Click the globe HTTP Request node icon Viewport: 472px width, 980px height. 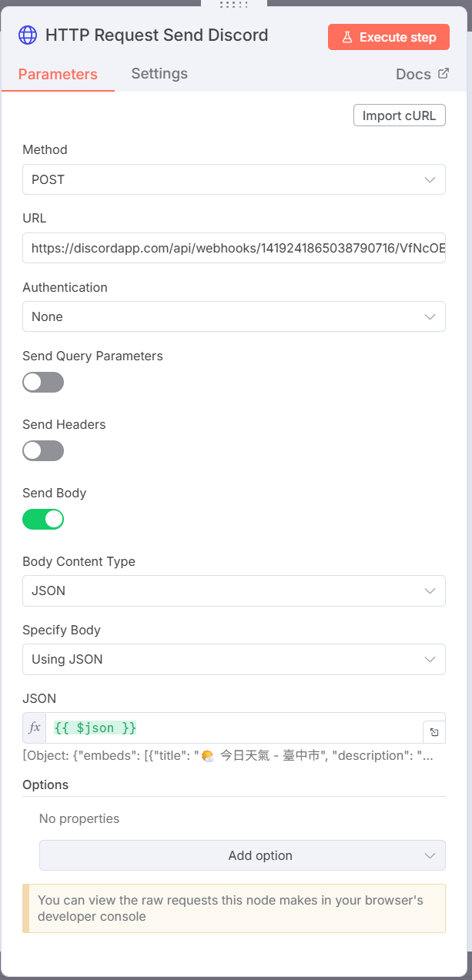(x=28, y=35)
